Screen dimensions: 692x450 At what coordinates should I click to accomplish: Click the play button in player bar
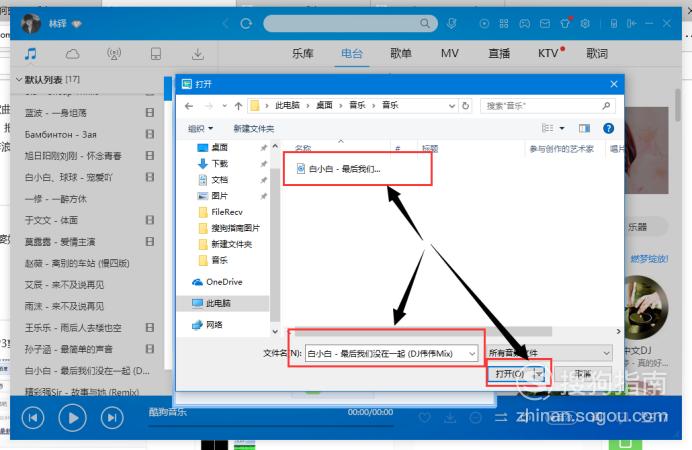tap(72, 417)
